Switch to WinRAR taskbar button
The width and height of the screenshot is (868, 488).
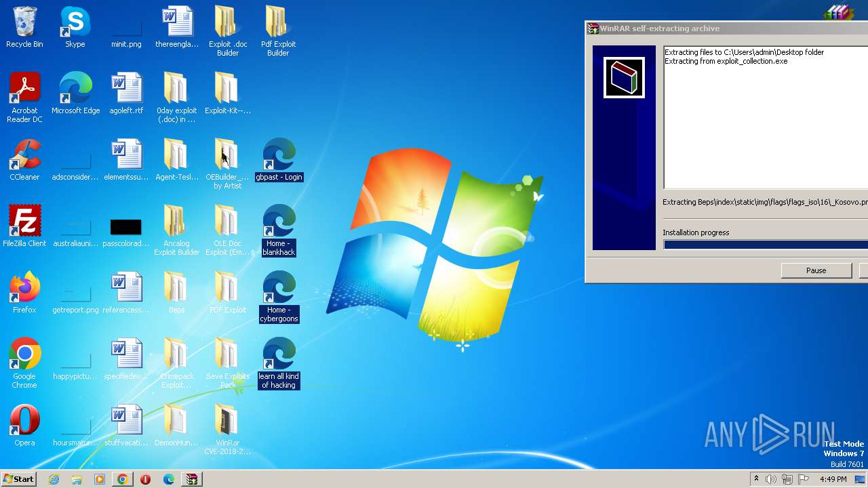[x=192, y=479]
